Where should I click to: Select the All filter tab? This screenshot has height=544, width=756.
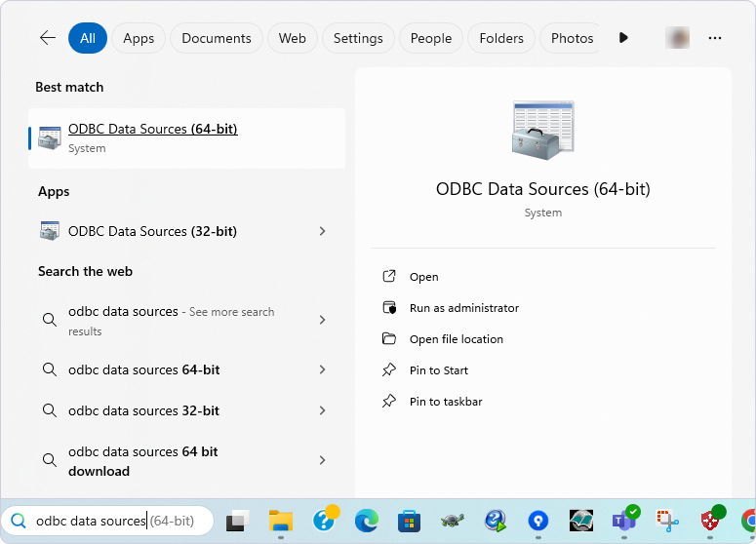[x=88, y=38]
